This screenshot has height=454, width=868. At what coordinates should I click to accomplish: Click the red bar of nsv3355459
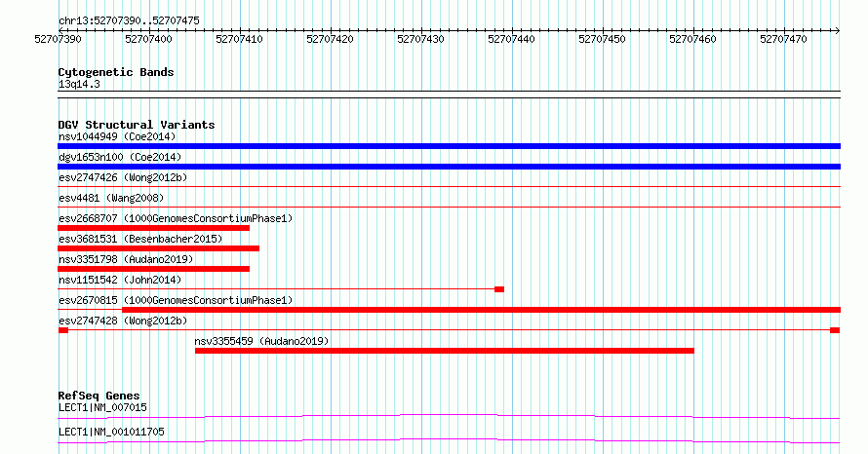click(x=445, y=351)
